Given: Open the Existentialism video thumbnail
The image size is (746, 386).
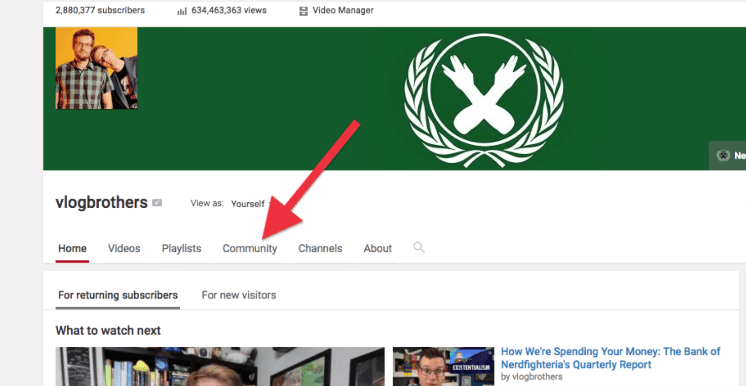Looking at the screenshot, I should (443, 366).
